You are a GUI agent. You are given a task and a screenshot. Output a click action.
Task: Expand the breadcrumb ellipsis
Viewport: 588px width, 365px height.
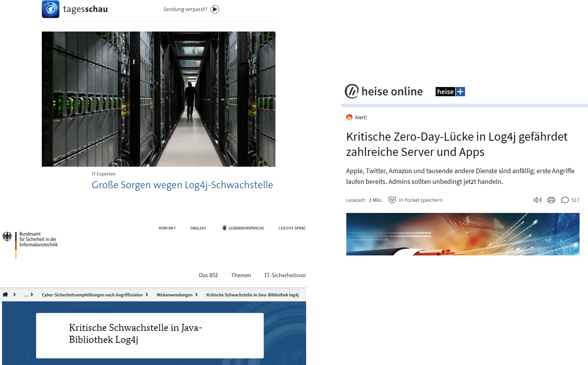(26, 295)
